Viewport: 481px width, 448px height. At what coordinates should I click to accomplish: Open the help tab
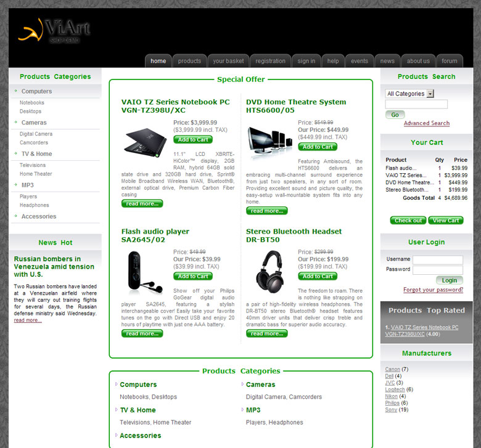pyautogui.click(x=333, y=61)
